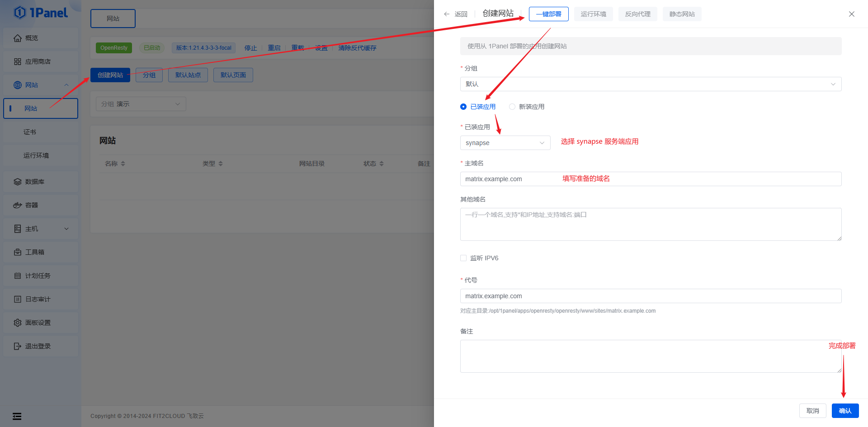This screenshot has width=868, height=427.
Task: Click the 主域名 input field
Action: 651,179
